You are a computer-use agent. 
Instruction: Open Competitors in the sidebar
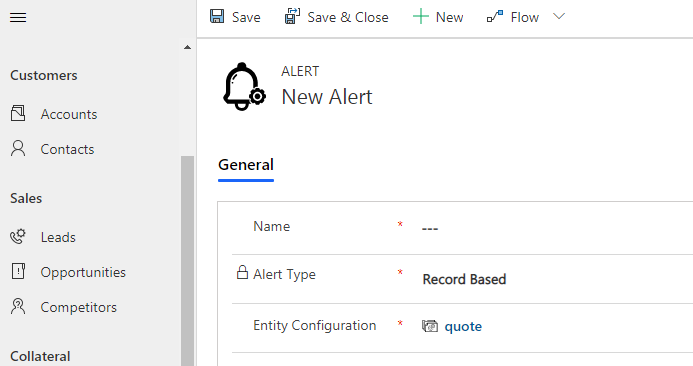coord(79,307)
